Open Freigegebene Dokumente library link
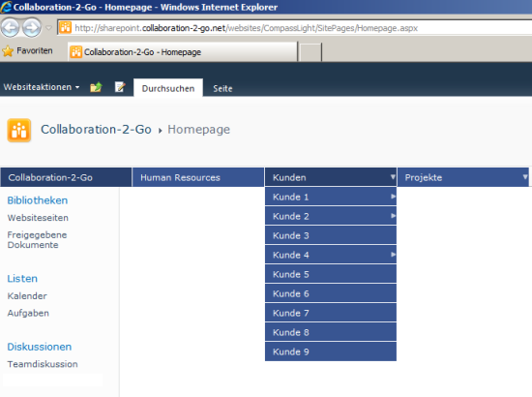Image resolution: width=532 pixels, height=397 pixels. click(x=37, y=240)
